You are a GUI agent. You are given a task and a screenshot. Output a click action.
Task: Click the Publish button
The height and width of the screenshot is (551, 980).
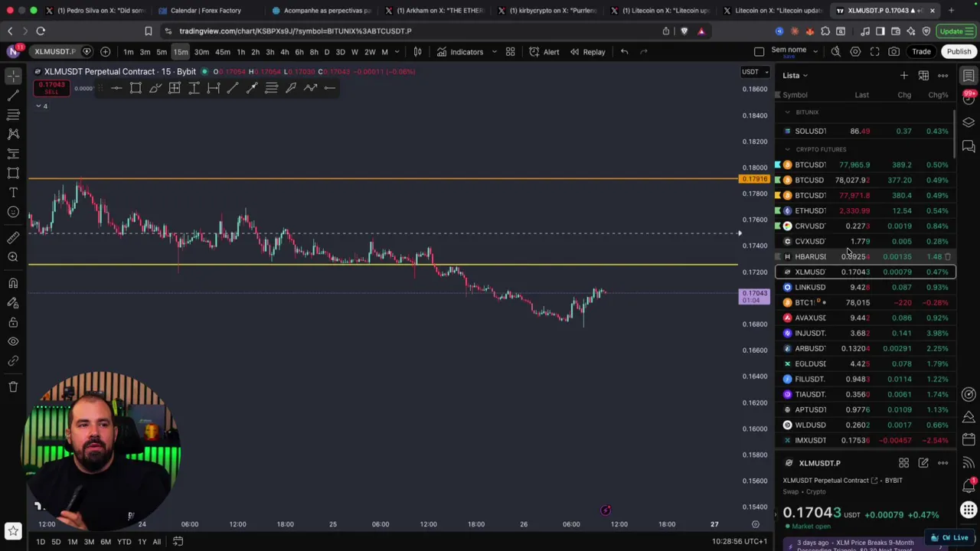[959, 52]
